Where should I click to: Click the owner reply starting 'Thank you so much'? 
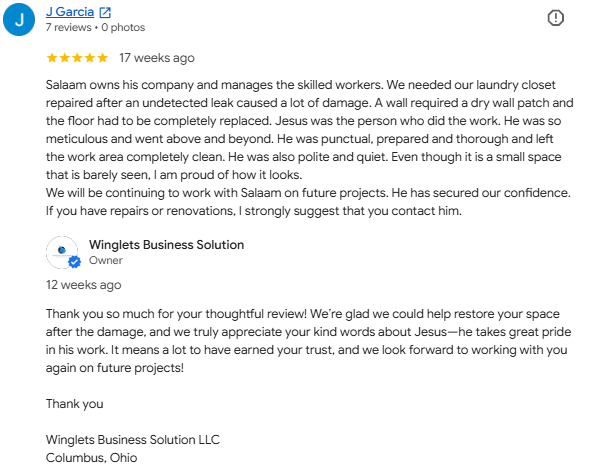tap(308, 341)
